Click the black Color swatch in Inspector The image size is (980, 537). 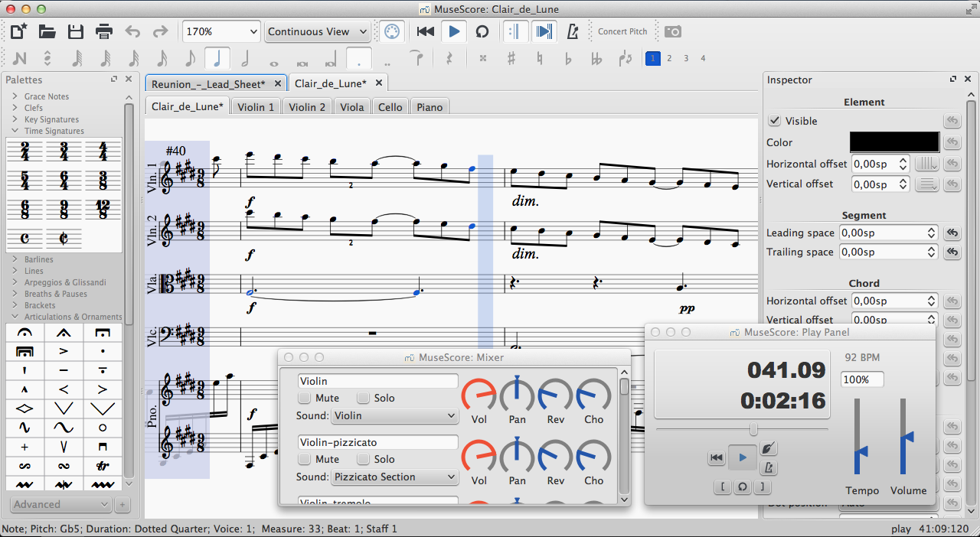click(x=893, y=142)
